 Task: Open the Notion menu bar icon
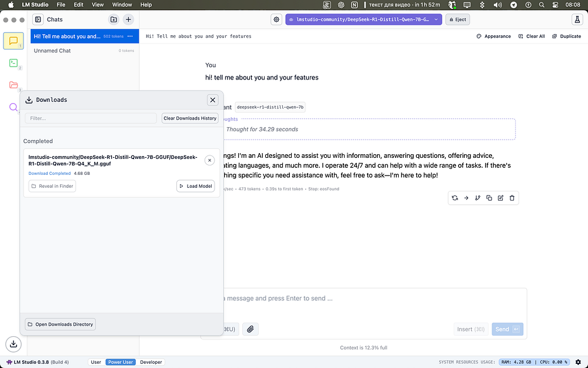[x=355, y=5]
